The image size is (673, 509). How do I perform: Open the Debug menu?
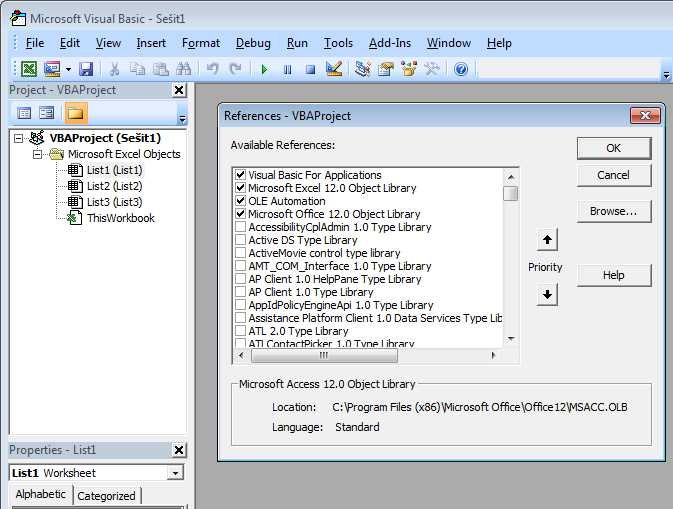pos(253,43)
